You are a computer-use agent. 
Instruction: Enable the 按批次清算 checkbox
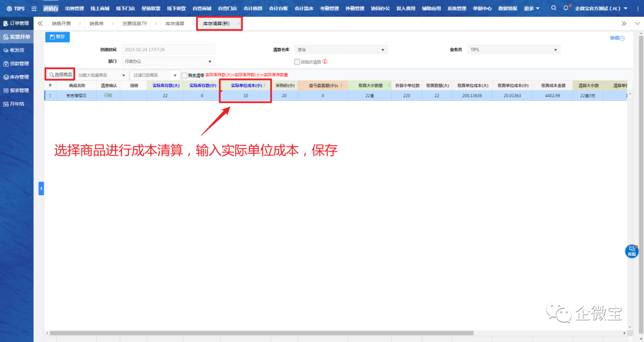(x=297, y=61)
